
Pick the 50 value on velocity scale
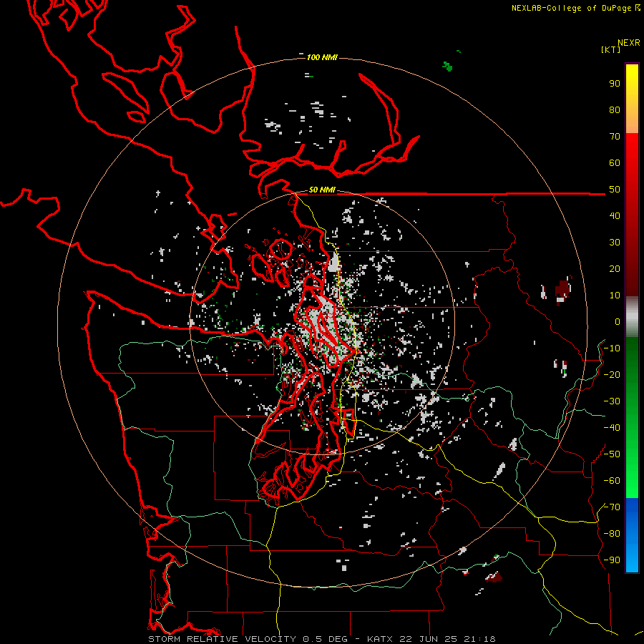pyautogui.click(x=615, y=190)
